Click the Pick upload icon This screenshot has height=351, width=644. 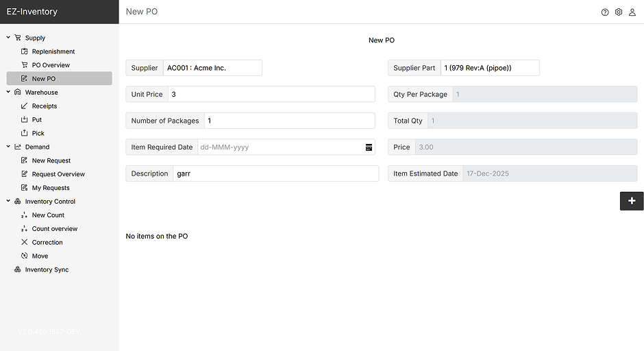point(24,133)
